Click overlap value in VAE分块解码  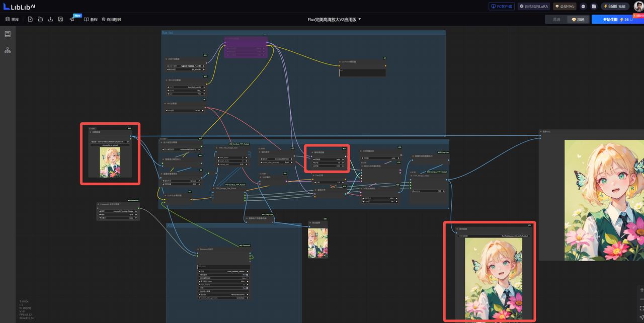pyautogui.click(x=380, y=202)
